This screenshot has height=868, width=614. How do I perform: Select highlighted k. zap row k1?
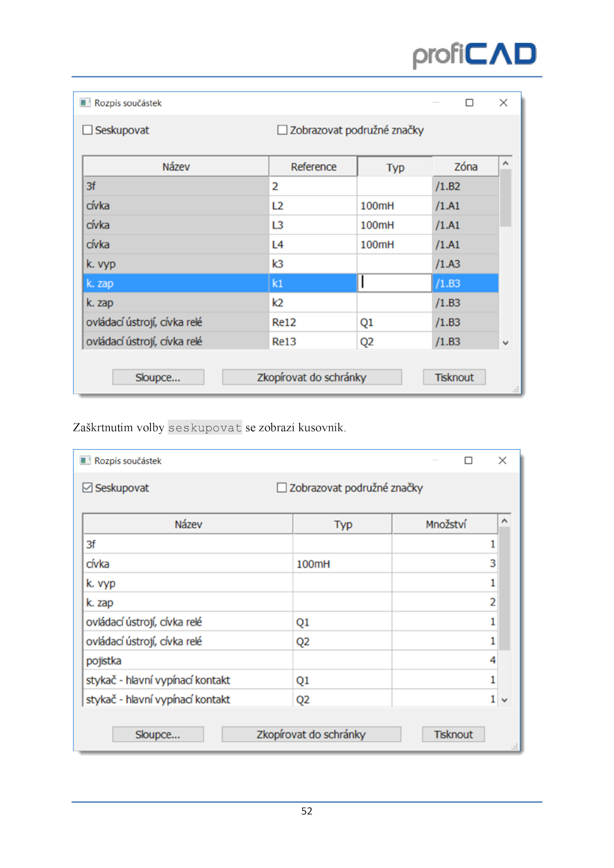(291, 283)
